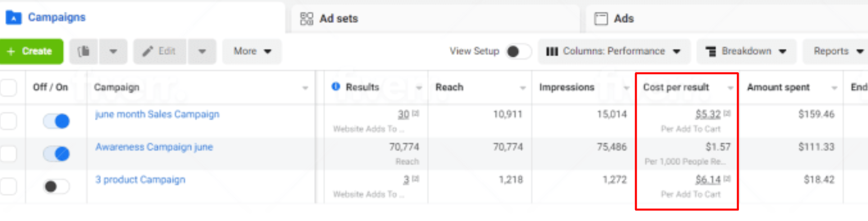The width and height of the screenshot is (868, 221).
Task: Click the Campaigns folder icon
Action: click(x=13, y=18)
